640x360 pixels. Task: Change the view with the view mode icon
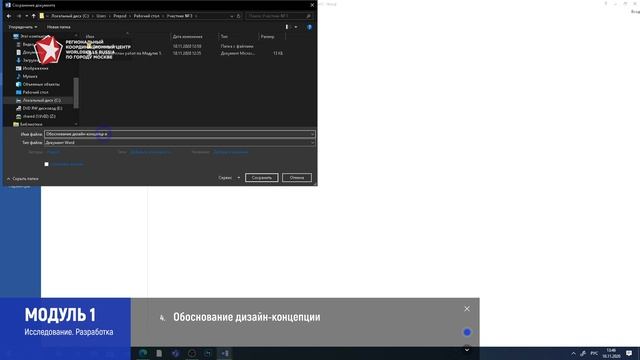click(x=287, y=27)
